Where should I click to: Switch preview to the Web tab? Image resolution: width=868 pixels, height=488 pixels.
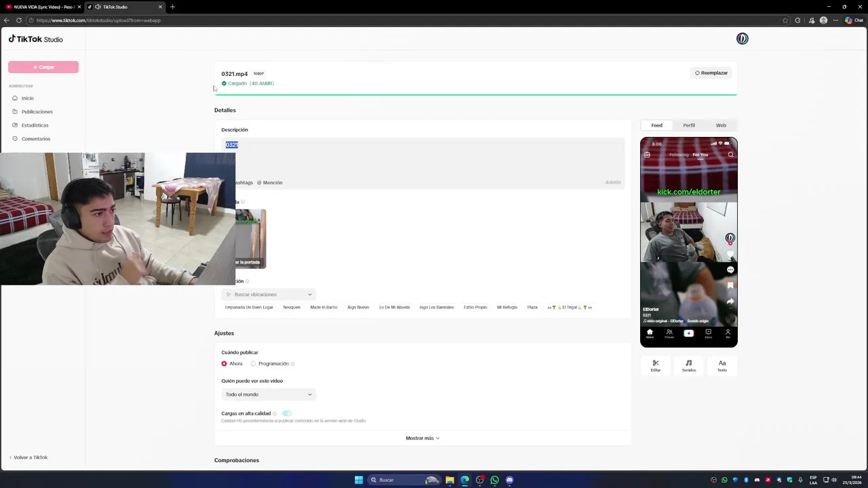[721, 125]
